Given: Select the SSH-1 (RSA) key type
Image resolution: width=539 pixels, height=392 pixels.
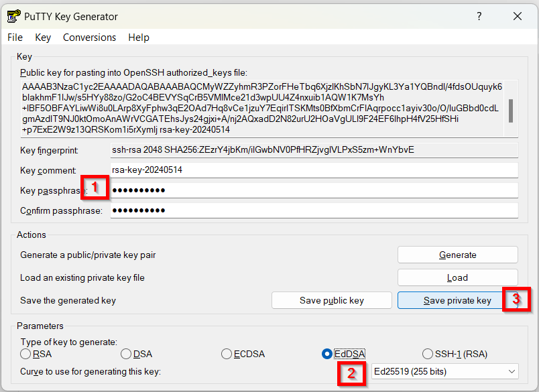Looking at the screenshot, I should 455,354.
